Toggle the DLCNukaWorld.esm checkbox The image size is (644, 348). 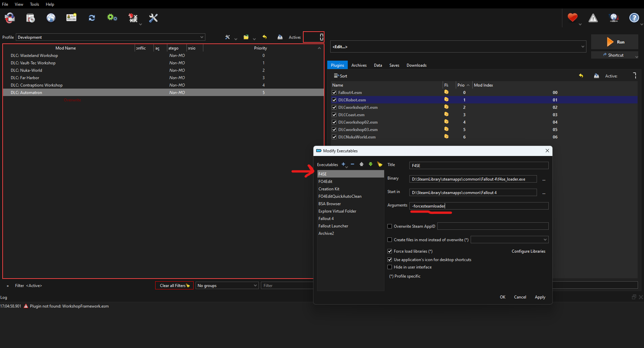(334, 137)
